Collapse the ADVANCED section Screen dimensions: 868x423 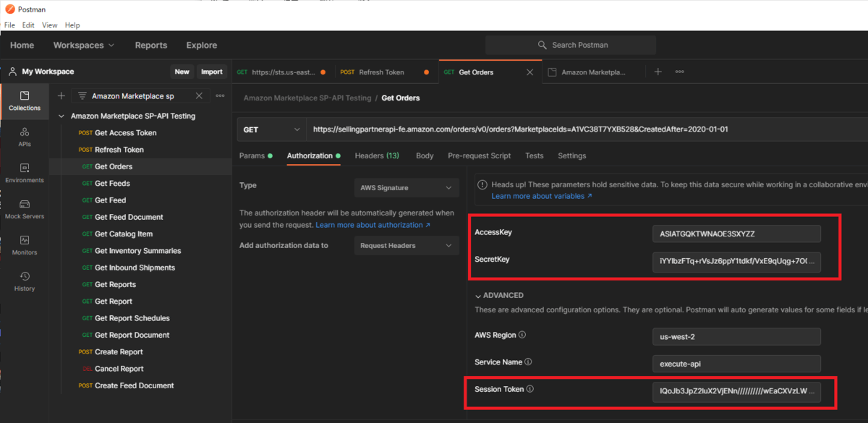478,296
